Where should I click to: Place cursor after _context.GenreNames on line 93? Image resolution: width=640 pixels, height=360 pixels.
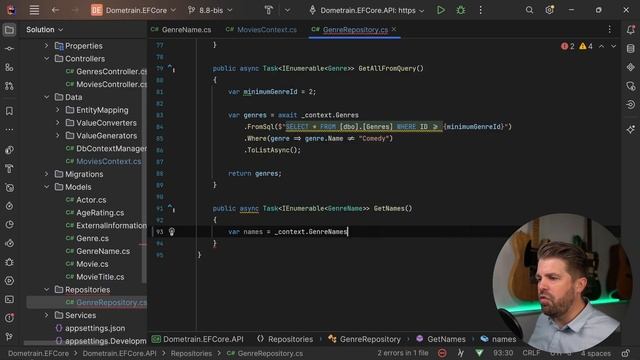(x=348, y=232)
